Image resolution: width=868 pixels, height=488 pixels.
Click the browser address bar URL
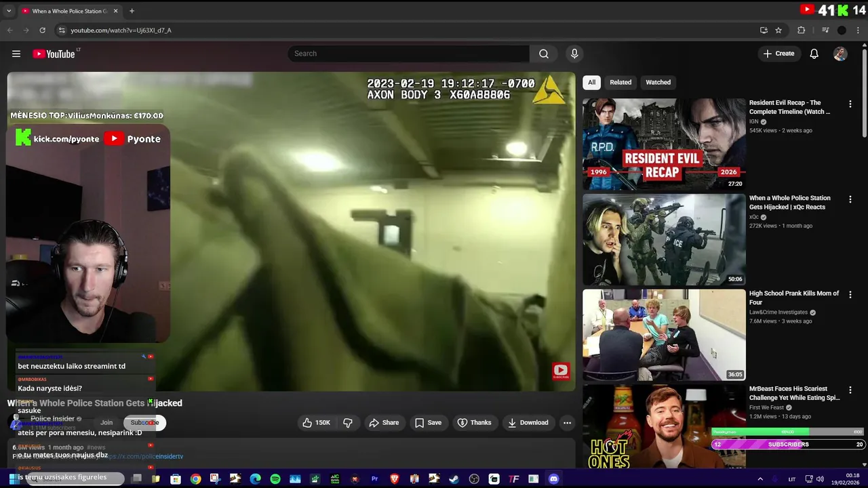pyautogui.click(x=121, y=30)
